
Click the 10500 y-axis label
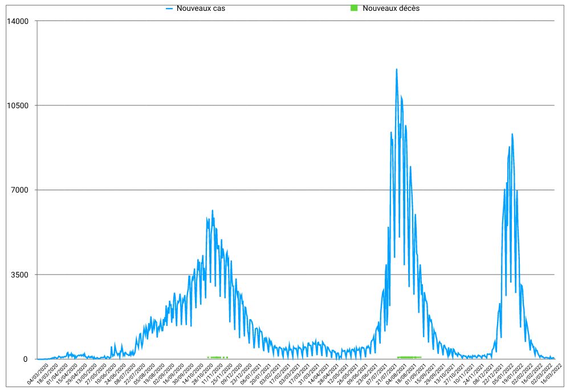17,105
